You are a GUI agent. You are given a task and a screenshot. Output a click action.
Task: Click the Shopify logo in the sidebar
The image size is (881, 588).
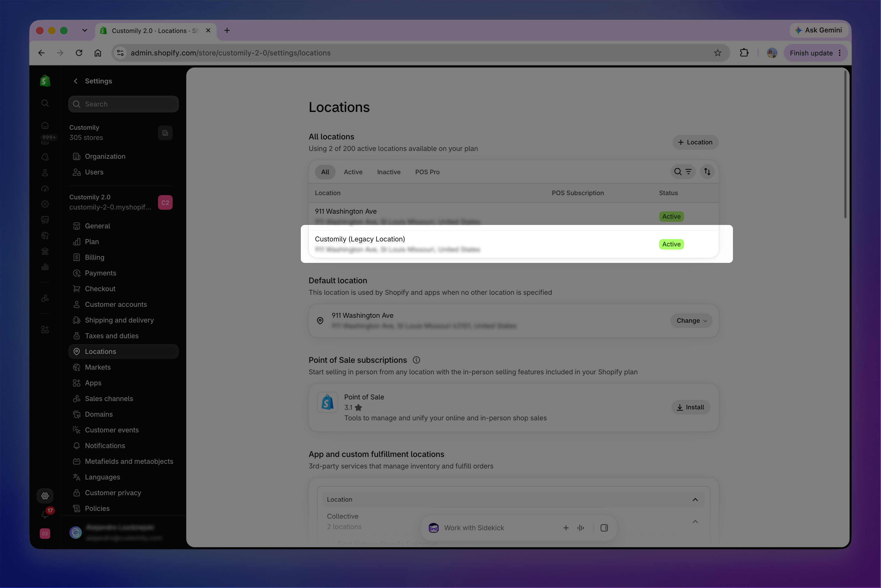45,81
